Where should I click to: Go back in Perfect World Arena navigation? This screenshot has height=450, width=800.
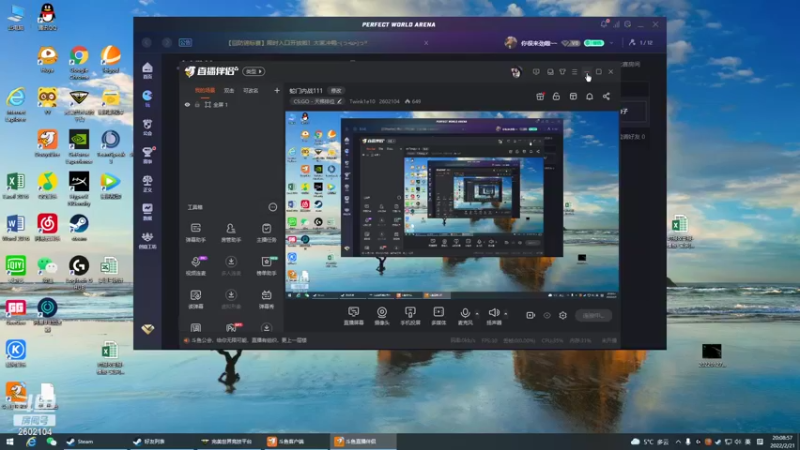coord(147,42)
